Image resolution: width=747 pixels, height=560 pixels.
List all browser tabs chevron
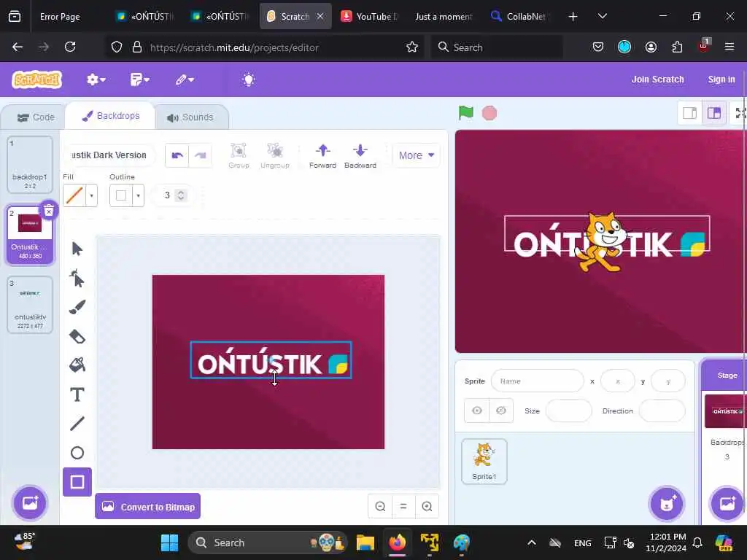pos(602,16)
